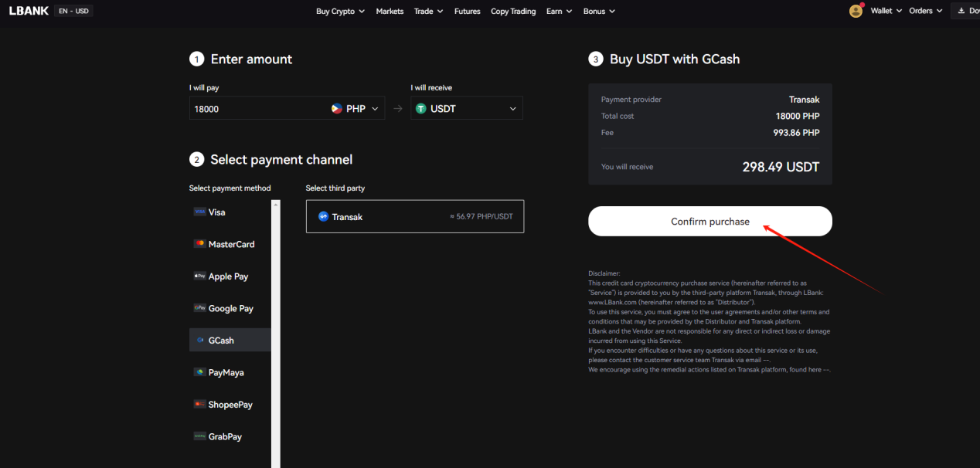Image resolution: width=980 pixels, height=468 pixels.
Task: Open the EN - USD language selector
Action: tap(73, 11)
